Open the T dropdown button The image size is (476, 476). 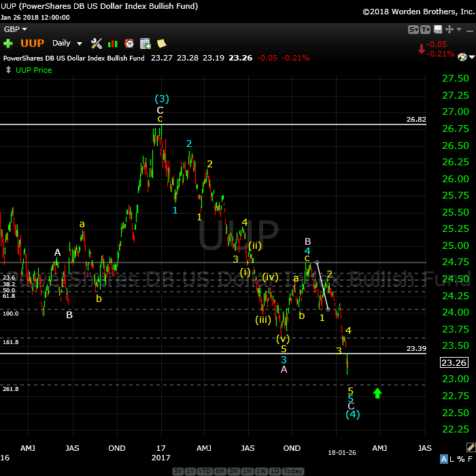pyautogui.click(x=425, y=29)
